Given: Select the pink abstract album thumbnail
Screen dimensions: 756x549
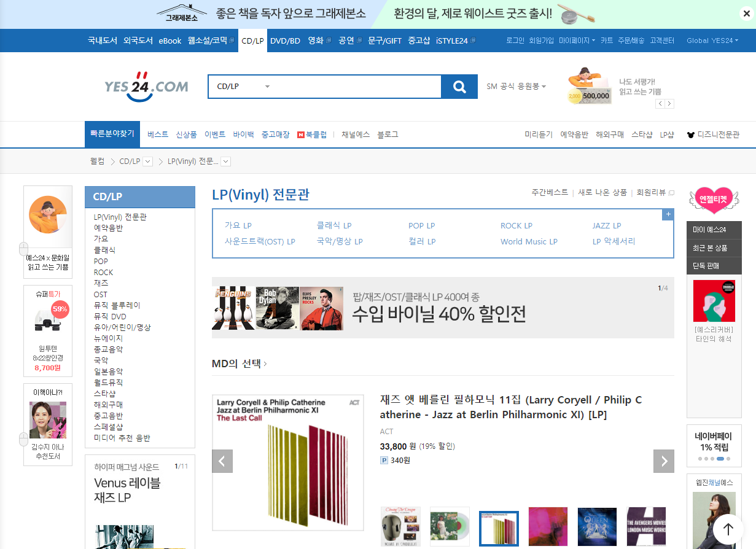Looking at the screenshot, I should pyautogui.click(x=548, y=526).
